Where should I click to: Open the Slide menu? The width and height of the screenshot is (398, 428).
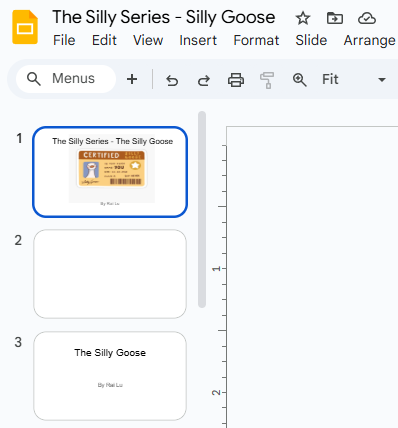click(311, 40)
